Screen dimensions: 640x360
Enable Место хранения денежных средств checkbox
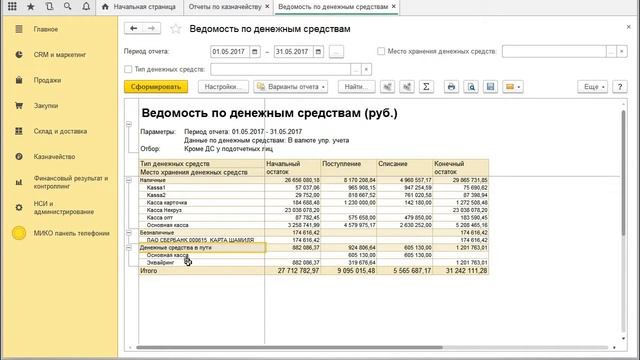coord(381,51)
